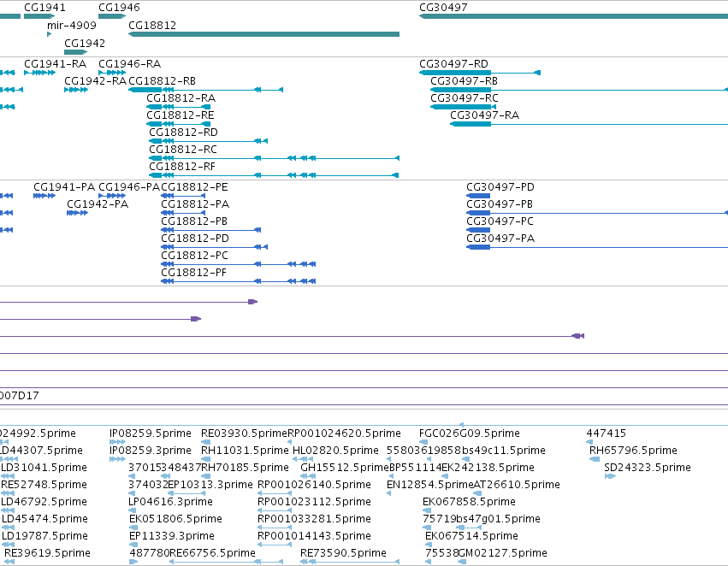Select EST EP11339.3prime

[x=172, y=536]
